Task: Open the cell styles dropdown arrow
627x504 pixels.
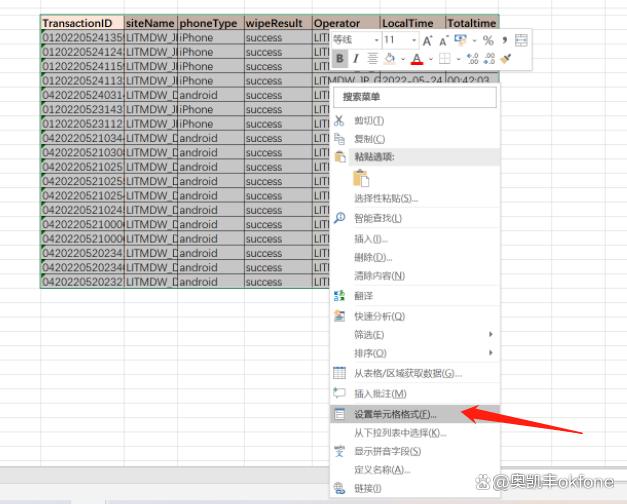Action: click(474, 40)
